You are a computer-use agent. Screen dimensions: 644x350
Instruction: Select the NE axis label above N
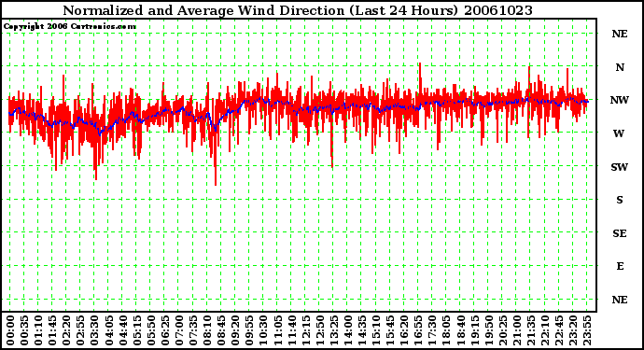[620, 34]
